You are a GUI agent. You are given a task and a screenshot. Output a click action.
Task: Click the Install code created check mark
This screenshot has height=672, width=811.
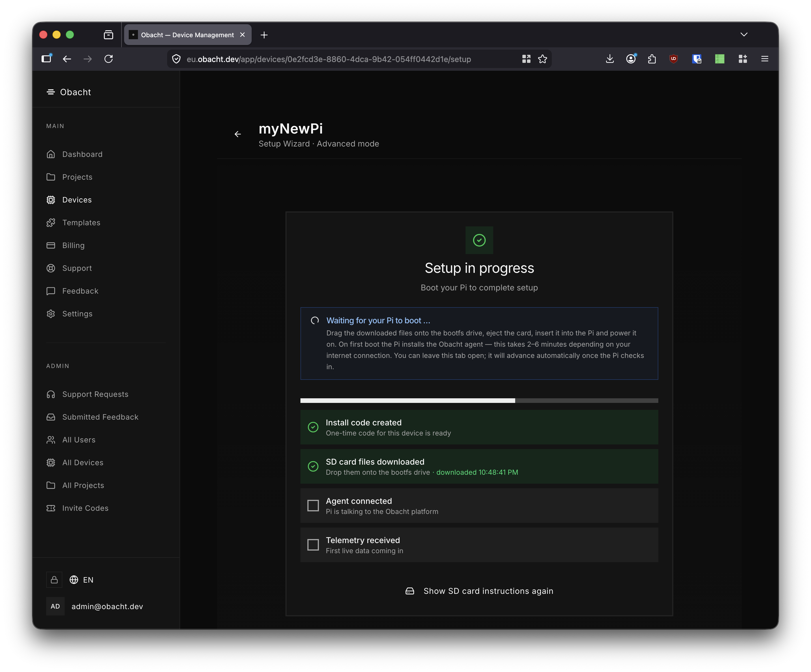[313, 427]
